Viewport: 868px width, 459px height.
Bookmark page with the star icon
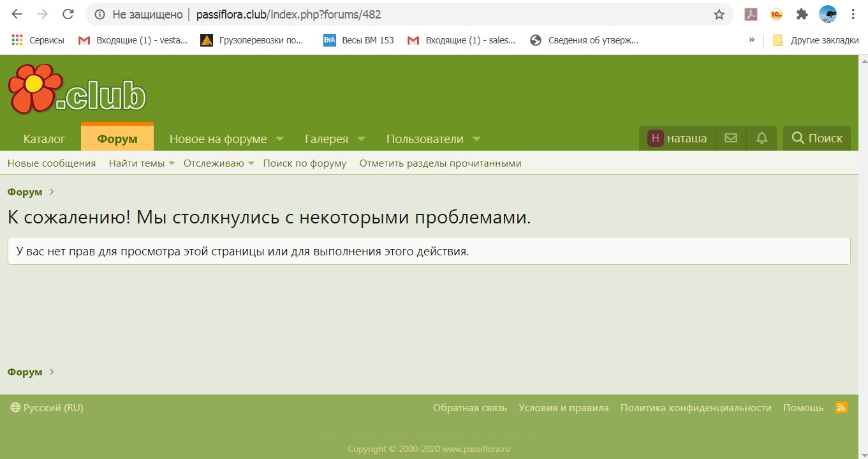pyautogui.click(x=719, y=14)
